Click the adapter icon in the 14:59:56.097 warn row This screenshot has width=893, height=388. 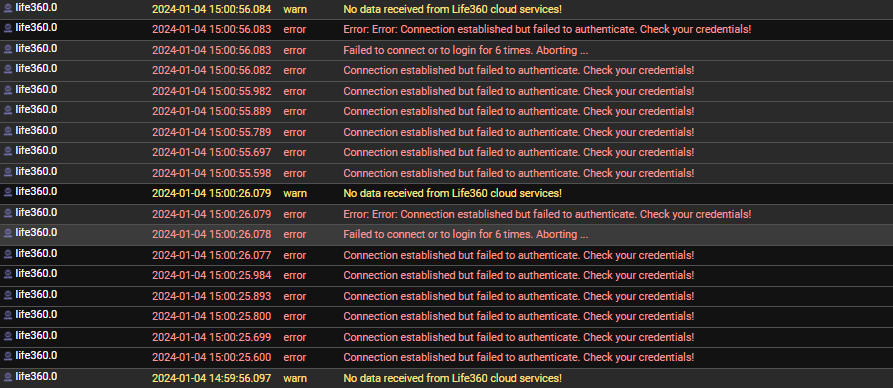point(8,377)
